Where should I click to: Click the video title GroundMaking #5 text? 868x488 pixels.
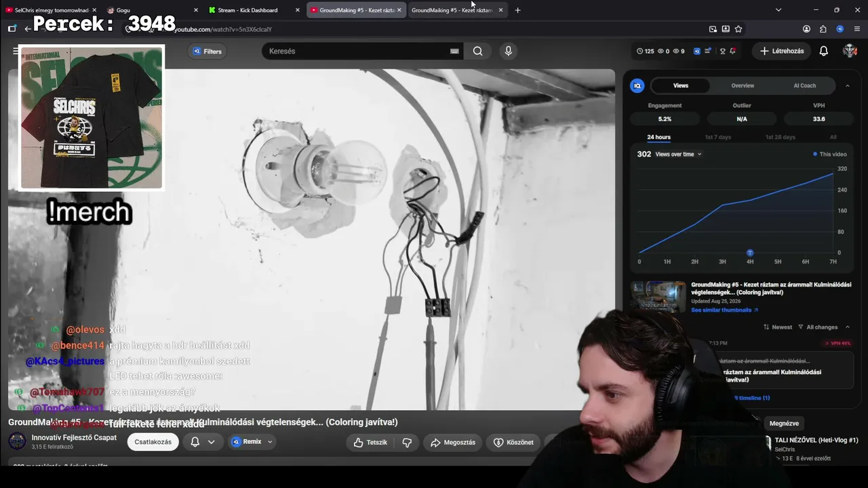[x=203, y=422]
